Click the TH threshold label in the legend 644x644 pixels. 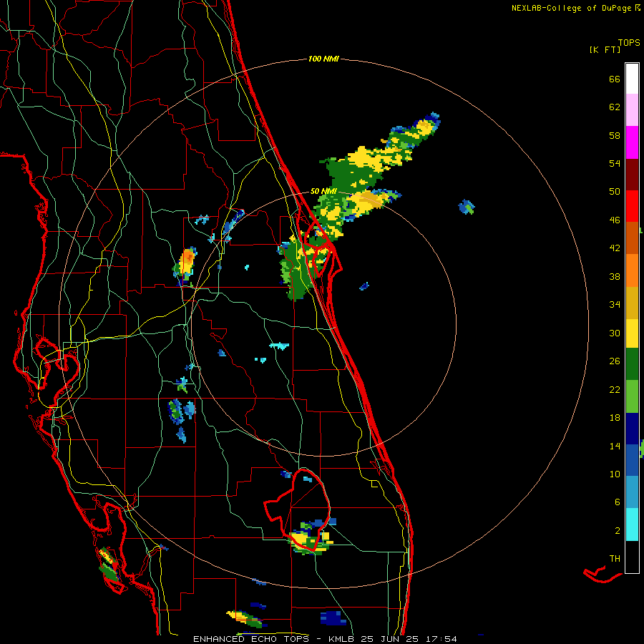[x=615, y=559]
